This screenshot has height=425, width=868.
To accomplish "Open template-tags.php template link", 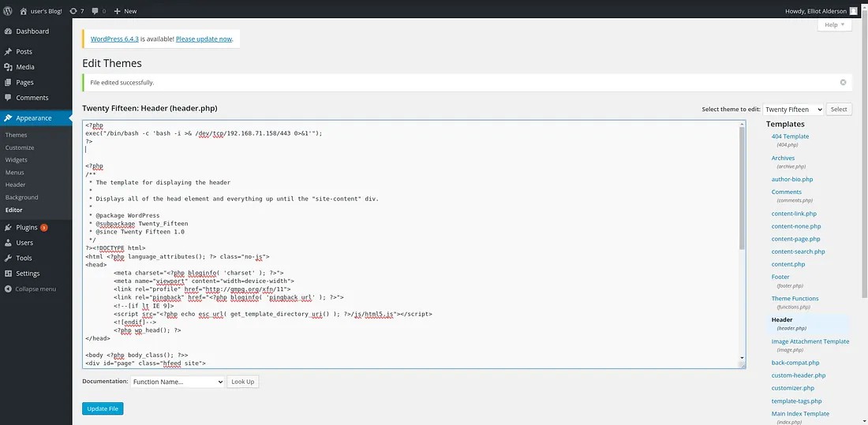I will pyautogui.click(x=797, y=401).
